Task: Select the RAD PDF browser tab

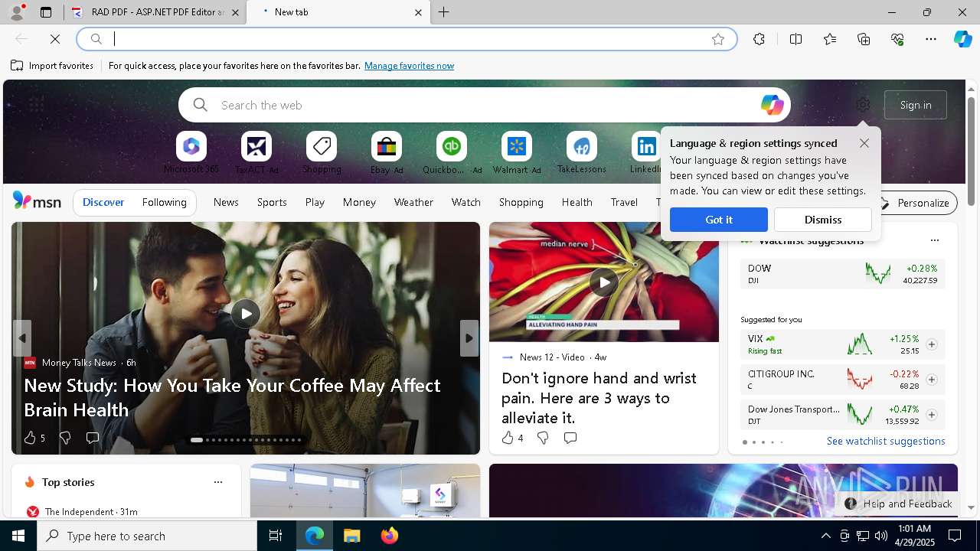Action: [155, 12]
